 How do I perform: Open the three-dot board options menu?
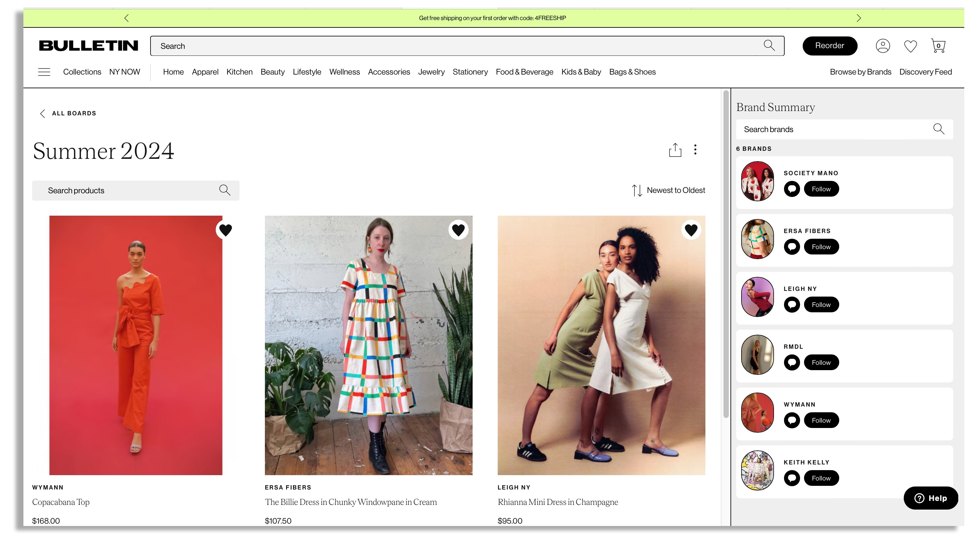pyautogui.click(x=695, y=149)
